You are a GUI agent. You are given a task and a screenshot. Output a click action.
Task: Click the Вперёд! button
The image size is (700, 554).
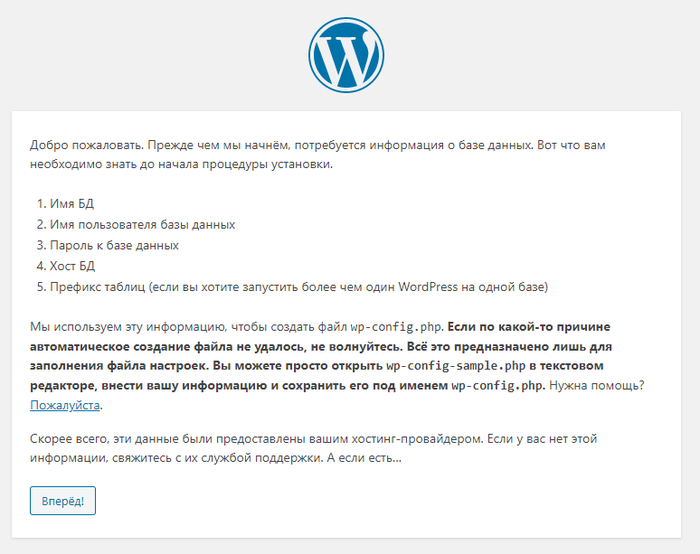63,500
